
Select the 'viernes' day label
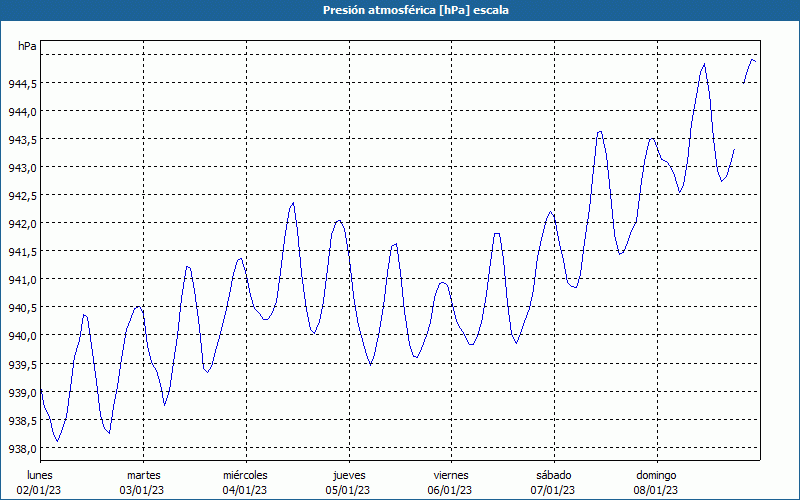click(x=451, y=475)
